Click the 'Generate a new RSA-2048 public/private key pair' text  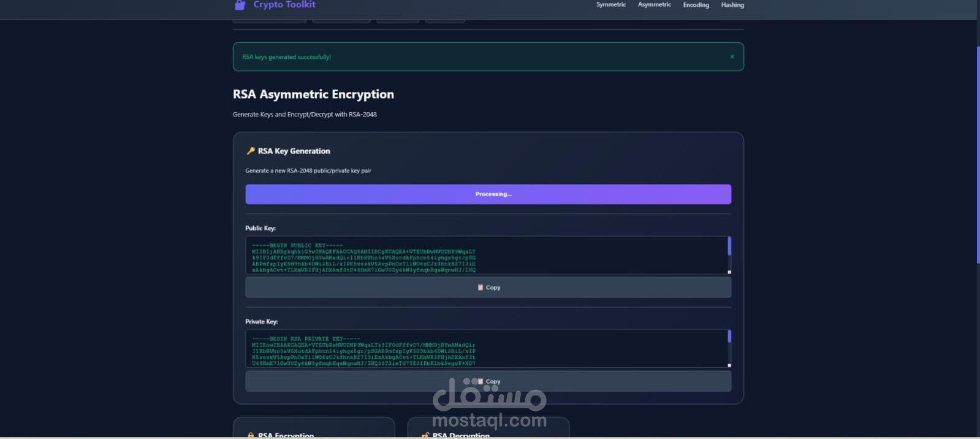coord(308,170)
